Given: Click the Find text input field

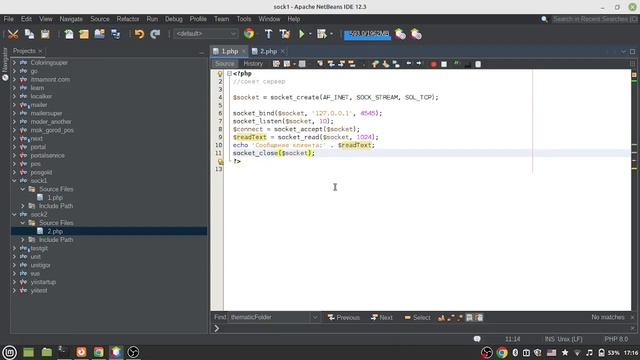Looking at the screenshot, I should point(269,318).
